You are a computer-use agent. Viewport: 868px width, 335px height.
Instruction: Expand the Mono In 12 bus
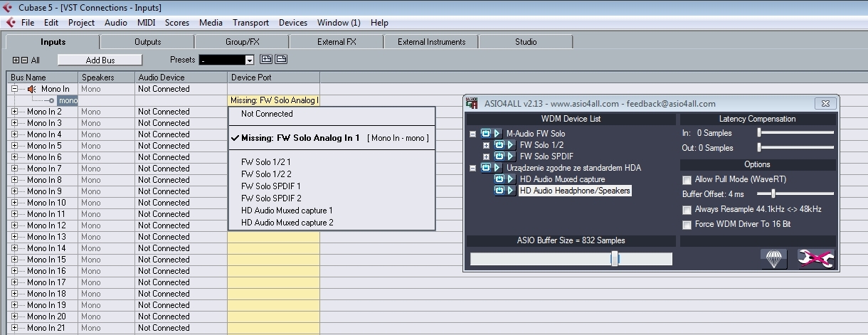[15, 225]
